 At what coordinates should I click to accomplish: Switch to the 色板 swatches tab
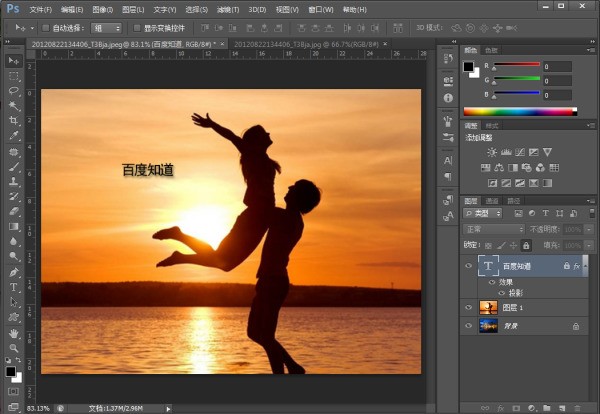(x=491, y=50)
